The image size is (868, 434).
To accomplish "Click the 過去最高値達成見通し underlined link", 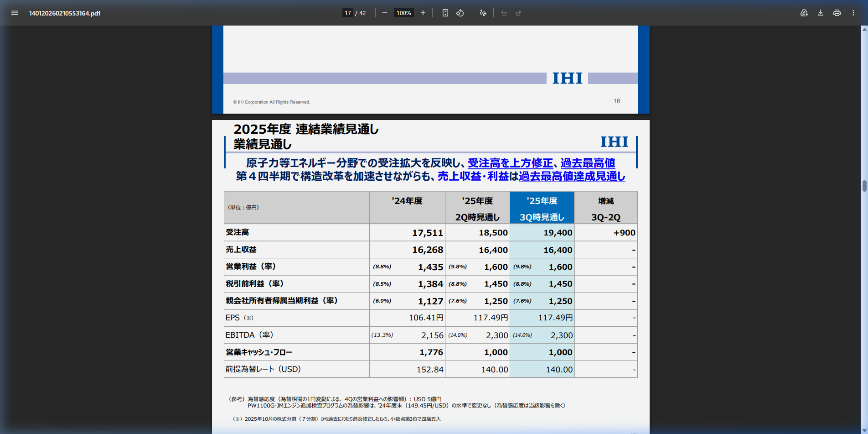I will (573, 177).
